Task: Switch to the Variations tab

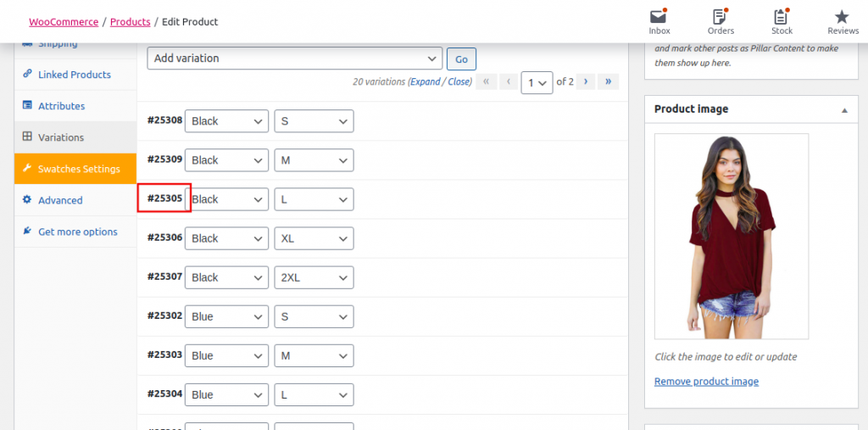Action: point(75,137)
